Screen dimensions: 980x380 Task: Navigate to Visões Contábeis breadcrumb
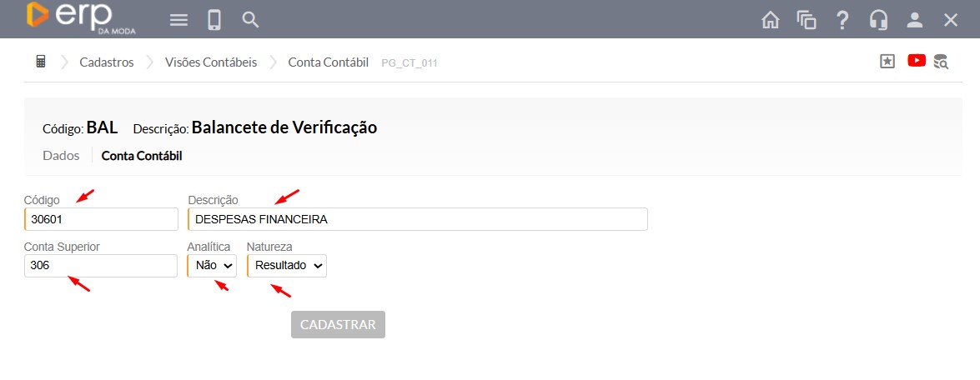(x=211, y=62)
